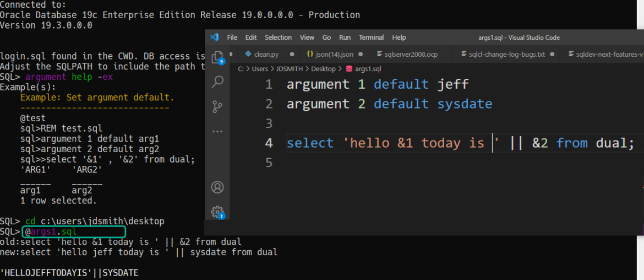This screenshot has height=280, width=644.
Task: Click the 'select' keyword on editor line 4
Action: 310,143
